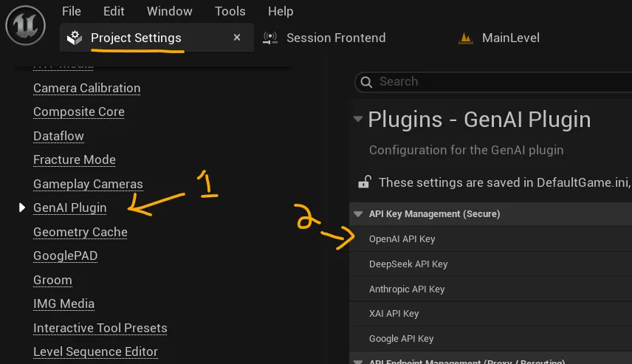The width and height of the screenshot is (632, 364).
Task: Collapse the Plugins - GenAI Plugin heading
Action: pyautogui.click(x=358, y=119)
